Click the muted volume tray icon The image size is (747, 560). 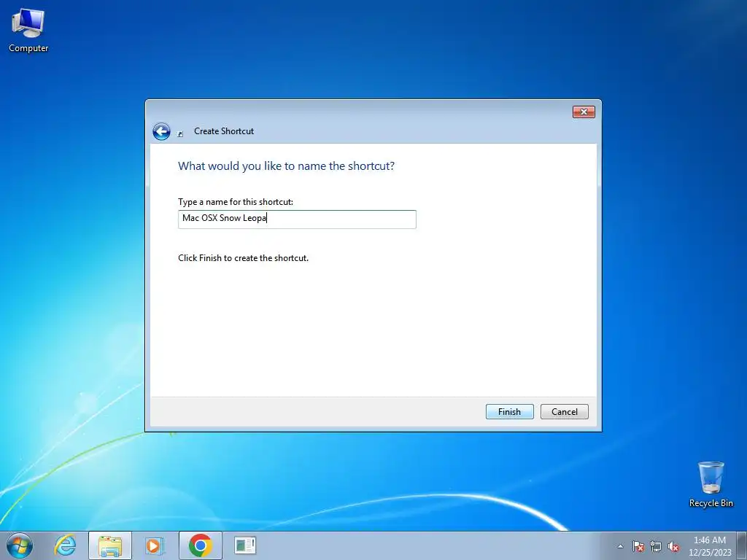pyautogui.click(x=673, y=547)
